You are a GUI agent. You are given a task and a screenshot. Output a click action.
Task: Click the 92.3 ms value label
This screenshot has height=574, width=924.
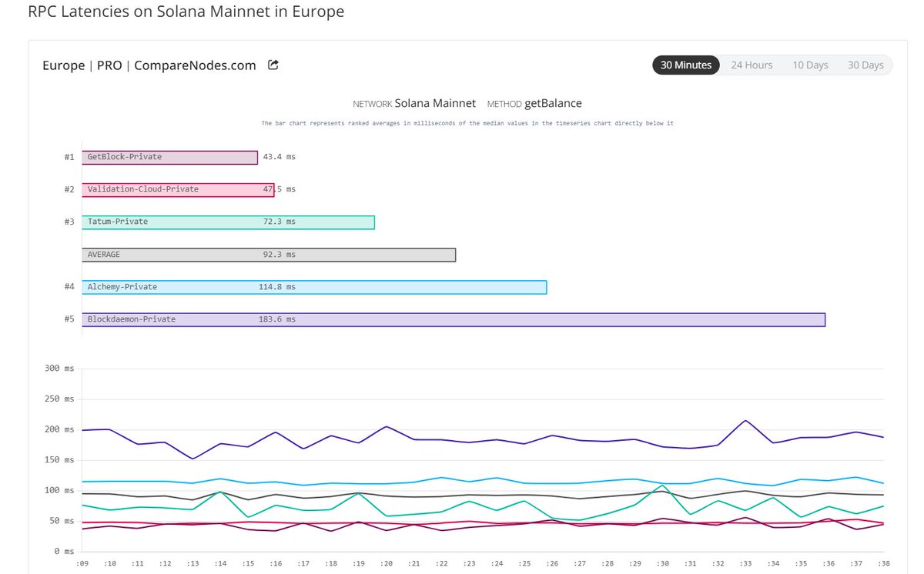point(280,254)
